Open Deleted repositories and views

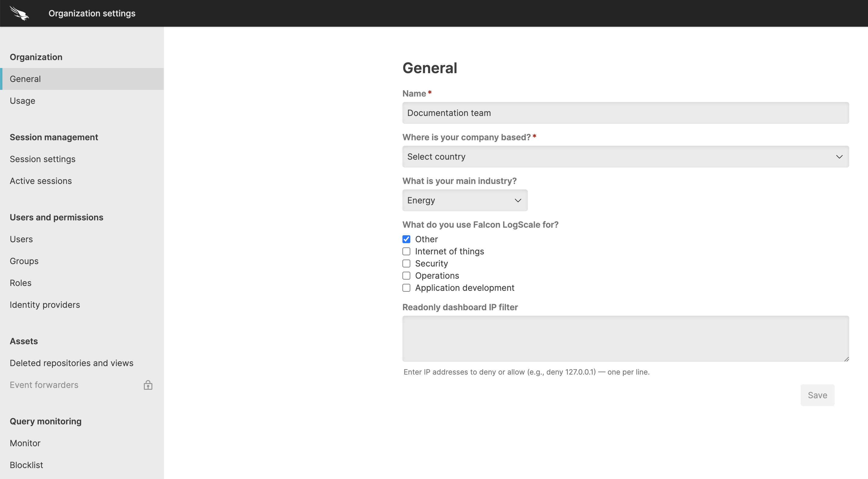pyautogui.click(x=71, y=363)
